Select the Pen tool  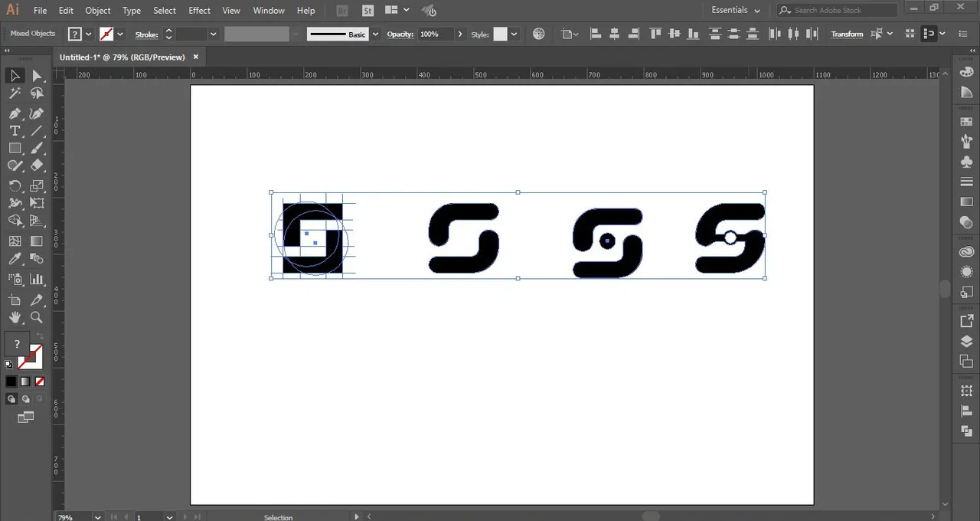pos(15,113)
